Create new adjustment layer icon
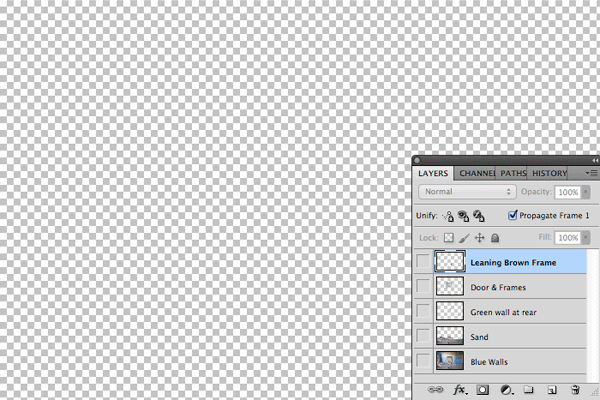 click(x=507, y=390)
